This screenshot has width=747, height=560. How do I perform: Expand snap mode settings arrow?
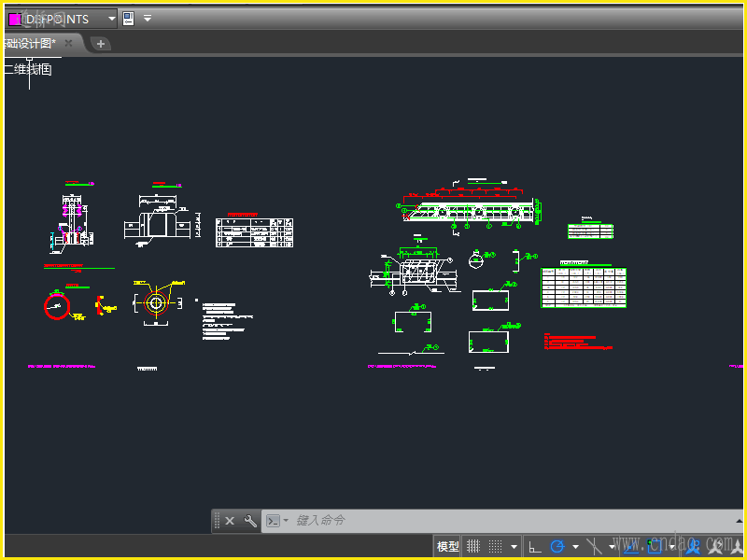pos(514,547)
